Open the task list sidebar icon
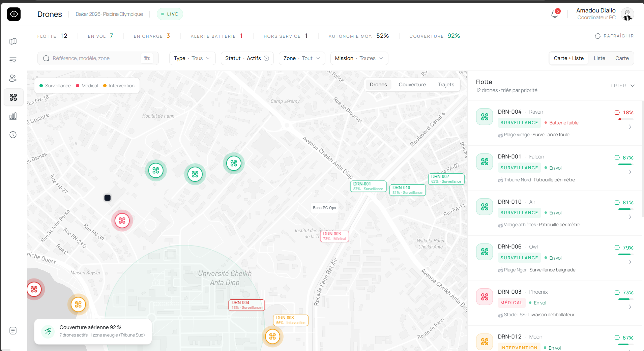 pyautogui.click(x=13, y=60)
